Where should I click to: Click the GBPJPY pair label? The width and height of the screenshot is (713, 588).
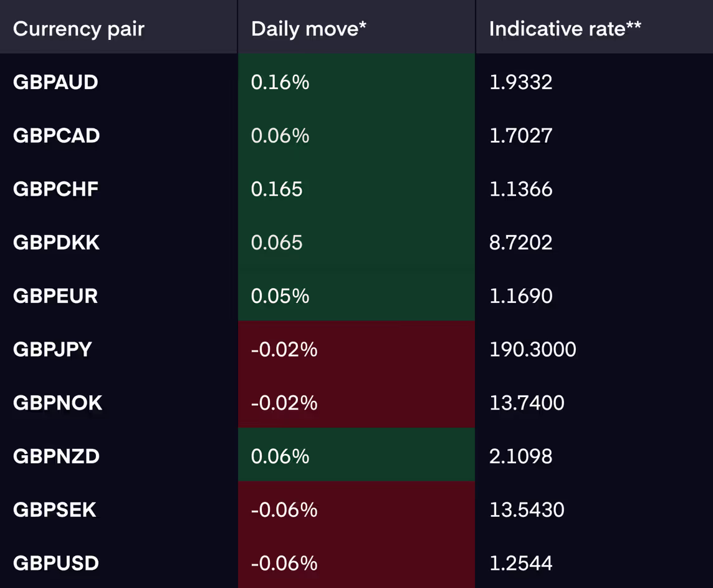click(52, 349)
